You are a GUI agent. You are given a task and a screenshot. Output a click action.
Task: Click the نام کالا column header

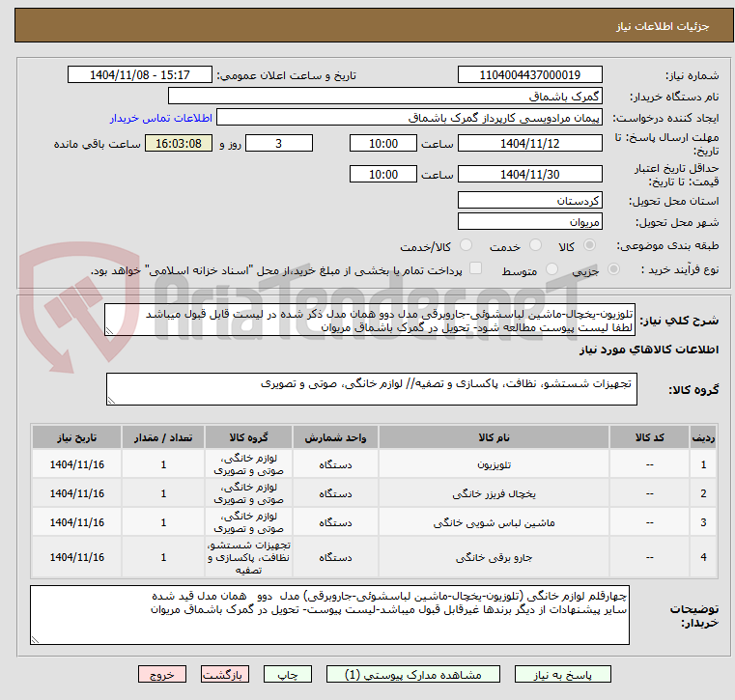click(494, 437)
